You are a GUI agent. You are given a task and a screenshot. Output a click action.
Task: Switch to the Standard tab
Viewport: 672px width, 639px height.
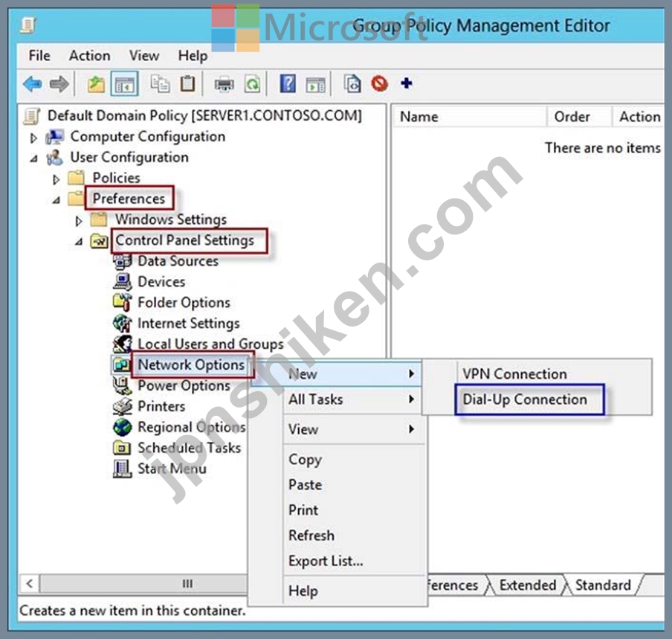603,585
